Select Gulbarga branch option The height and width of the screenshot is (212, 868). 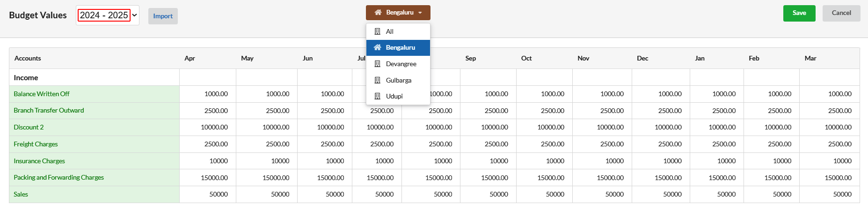point(398,80)
